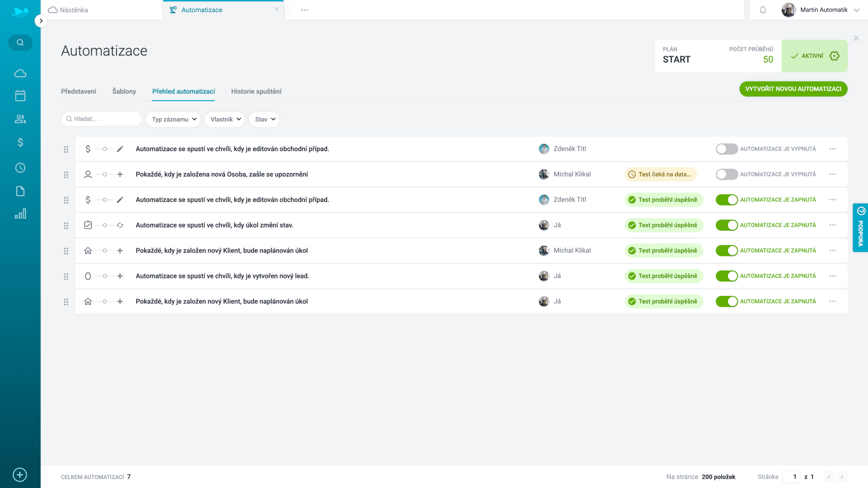
Task: Expand the Typ záznamu filter dropdown
Action: tap(174, 119)
